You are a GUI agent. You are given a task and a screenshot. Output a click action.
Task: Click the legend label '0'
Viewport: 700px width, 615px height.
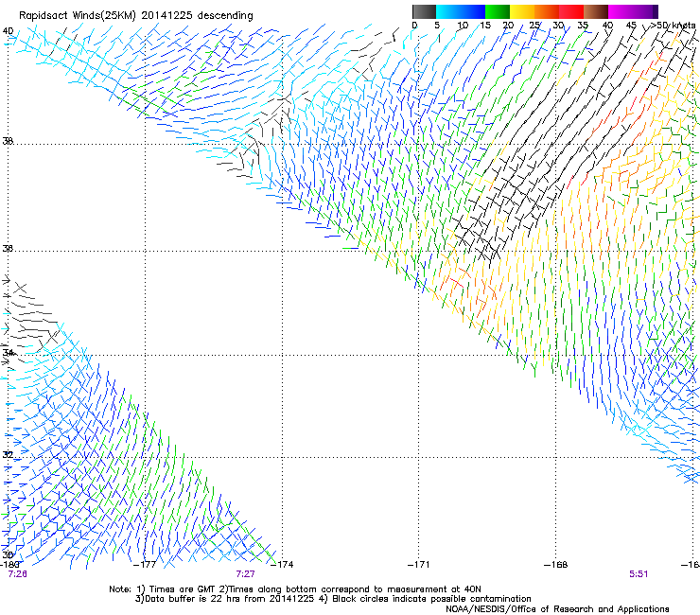click(x=414, y=26)
